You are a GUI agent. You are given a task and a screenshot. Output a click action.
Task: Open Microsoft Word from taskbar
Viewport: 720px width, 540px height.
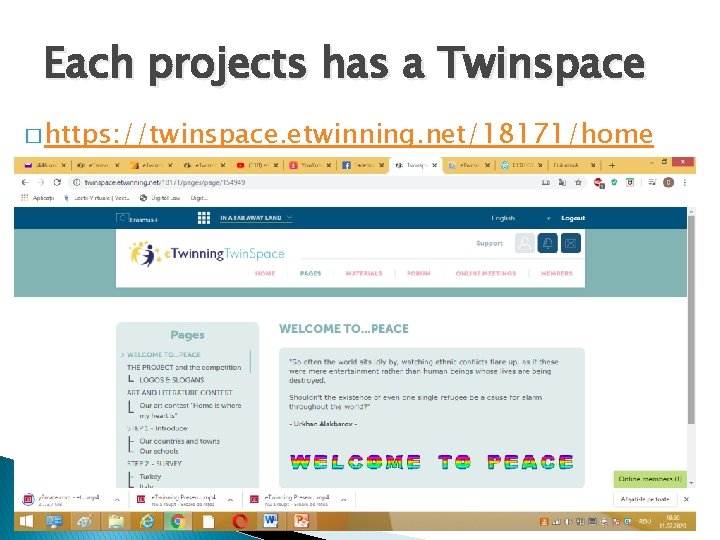(271, 521)
